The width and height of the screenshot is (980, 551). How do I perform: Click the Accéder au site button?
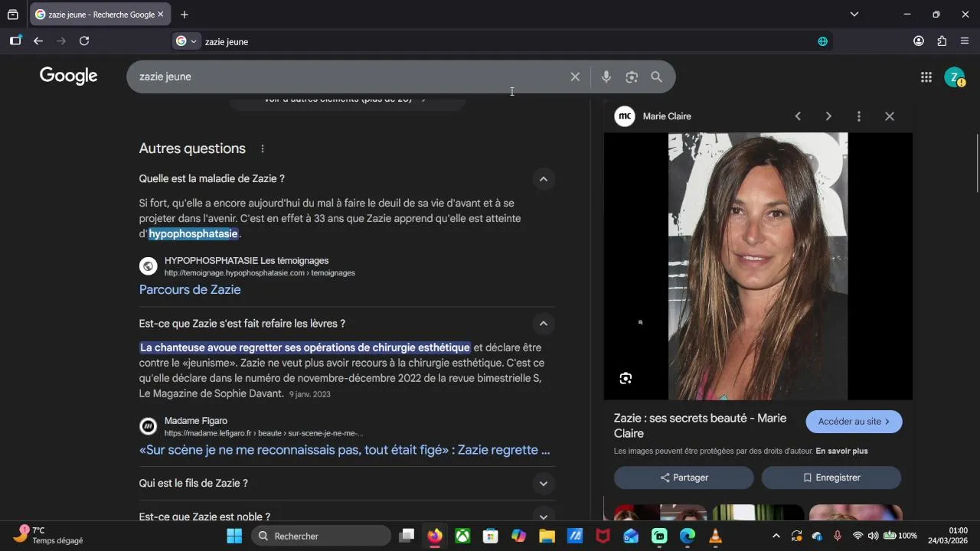pos(854,422)
